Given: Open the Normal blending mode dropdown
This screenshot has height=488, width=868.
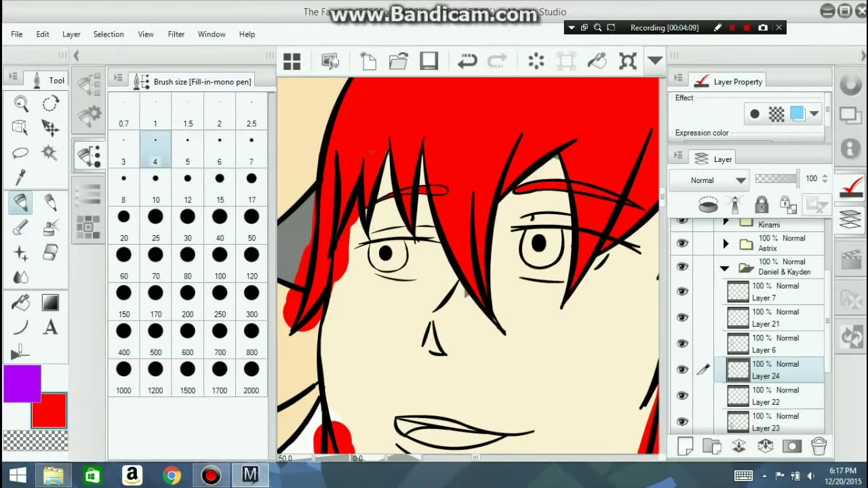Looking at the screenshot, I should tap(709, 180).
